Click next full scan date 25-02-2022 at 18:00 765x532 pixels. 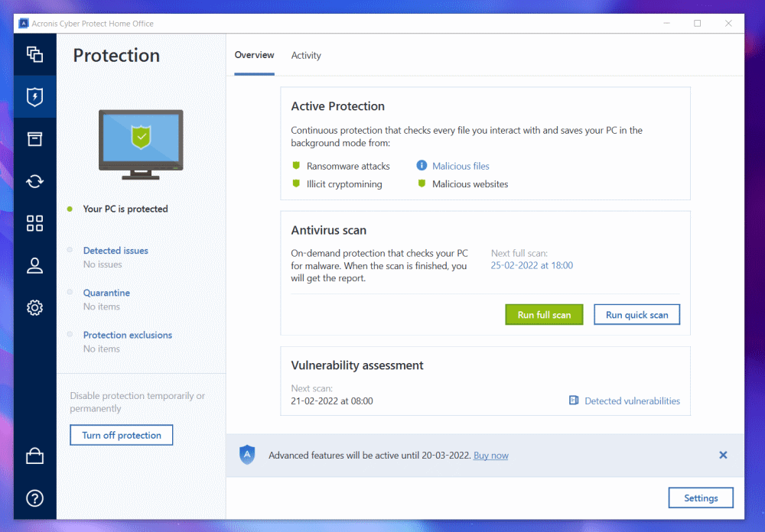[532, 265]
